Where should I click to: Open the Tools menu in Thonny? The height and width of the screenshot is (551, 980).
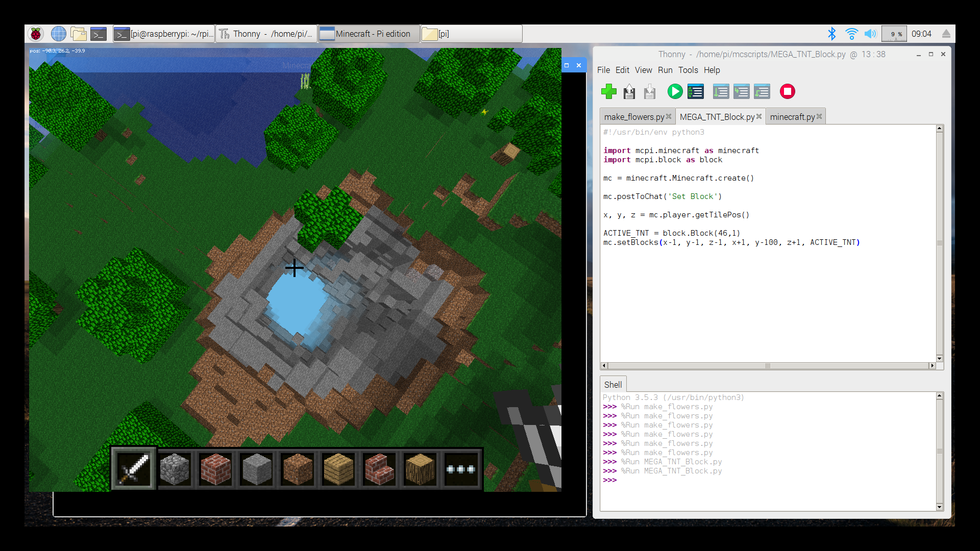688,70
